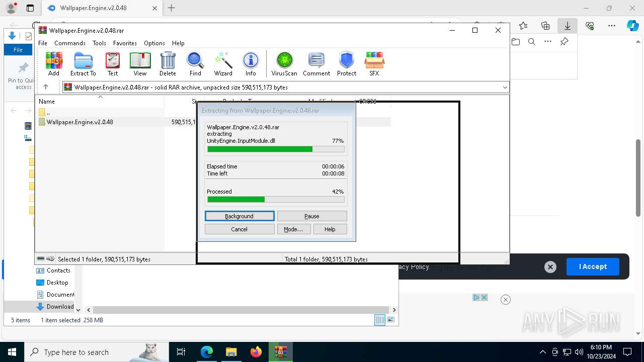Open Windows Start menu

pyautogui.click(x=12, y=352)
